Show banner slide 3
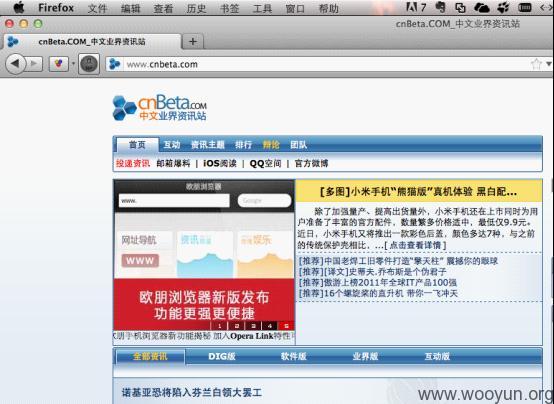 coord(253,326)
